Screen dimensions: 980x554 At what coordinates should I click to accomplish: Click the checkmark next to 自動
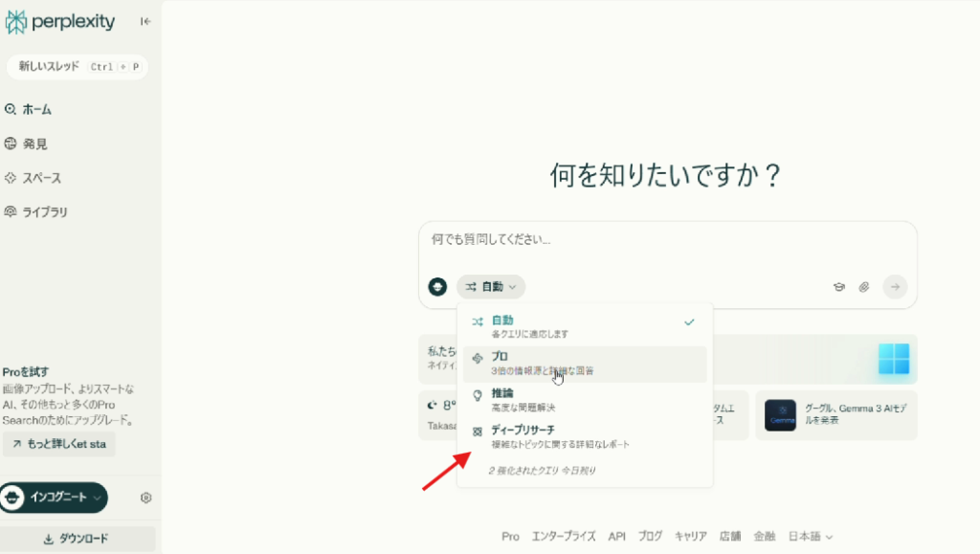pos(689,322)
